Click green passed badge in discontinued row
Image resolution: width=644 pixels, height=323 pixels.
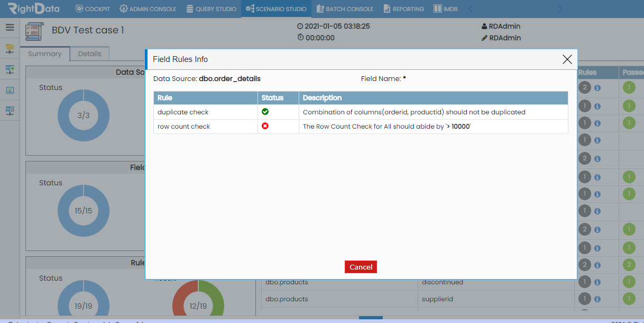click(x=629, y=282)
